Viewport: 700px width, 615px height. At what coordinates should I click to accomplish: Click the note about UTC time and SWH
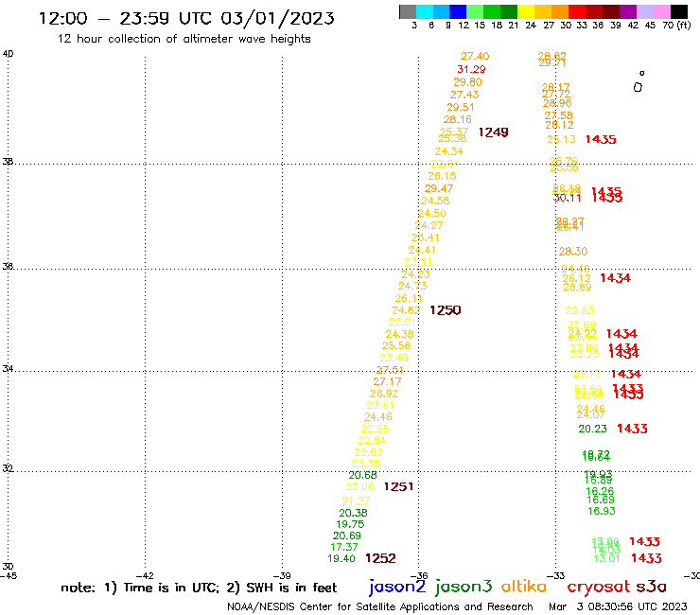click(199, 588)
